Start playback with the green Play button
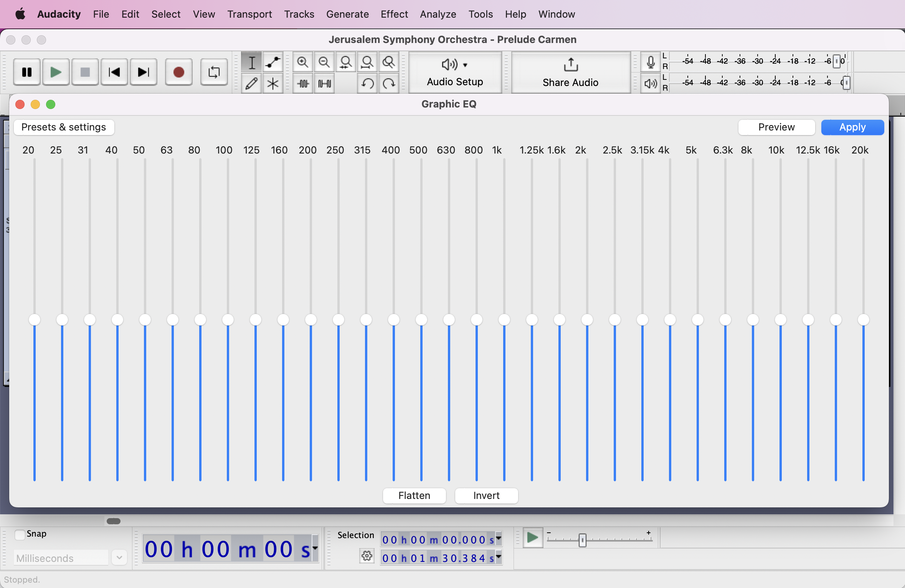Image resolution: width=905 pixels, height=588 pixels. pos(56,72)
